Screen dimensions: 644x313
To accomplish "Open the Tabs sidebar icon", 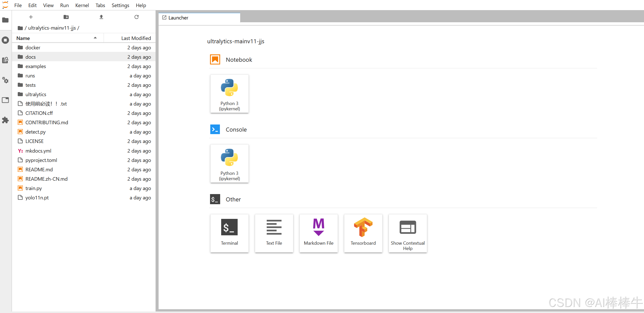I will tap(5, 100).
